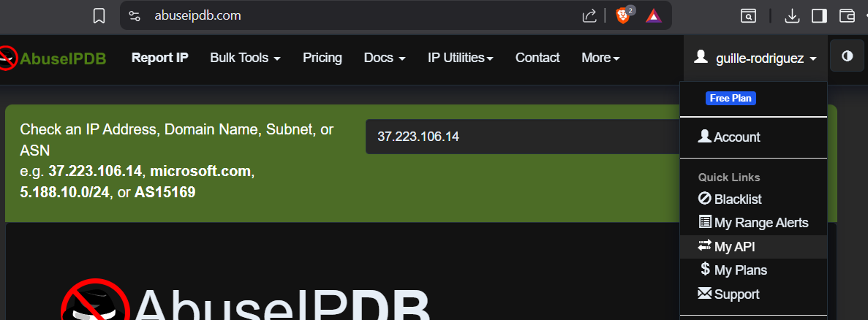Open Brave Shields lion icon
Screen dimensions: 868x320
pyautogui.click(x=623, y=15)
